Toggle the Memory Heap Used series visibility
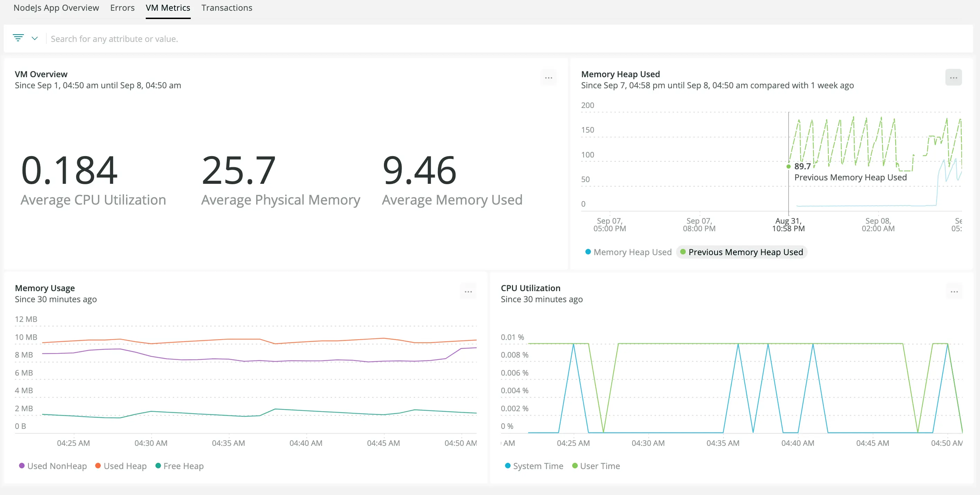The width and height of the screenshot is (980, 495). 628,252
